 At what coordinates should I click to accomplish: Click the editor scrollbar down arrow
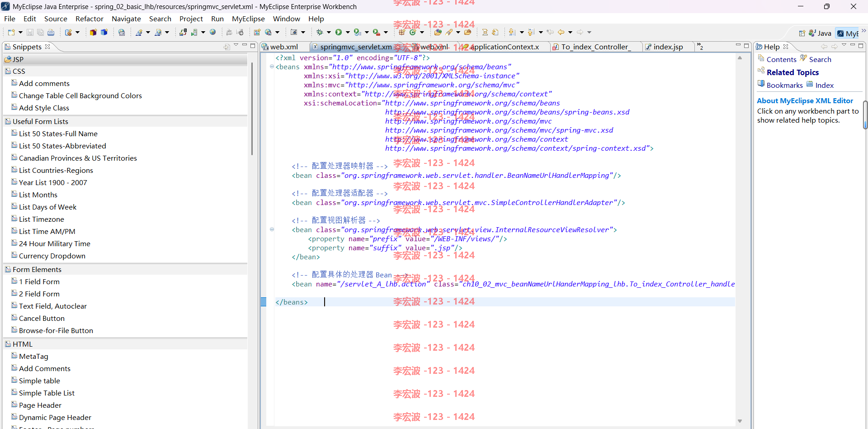(740, 421)
